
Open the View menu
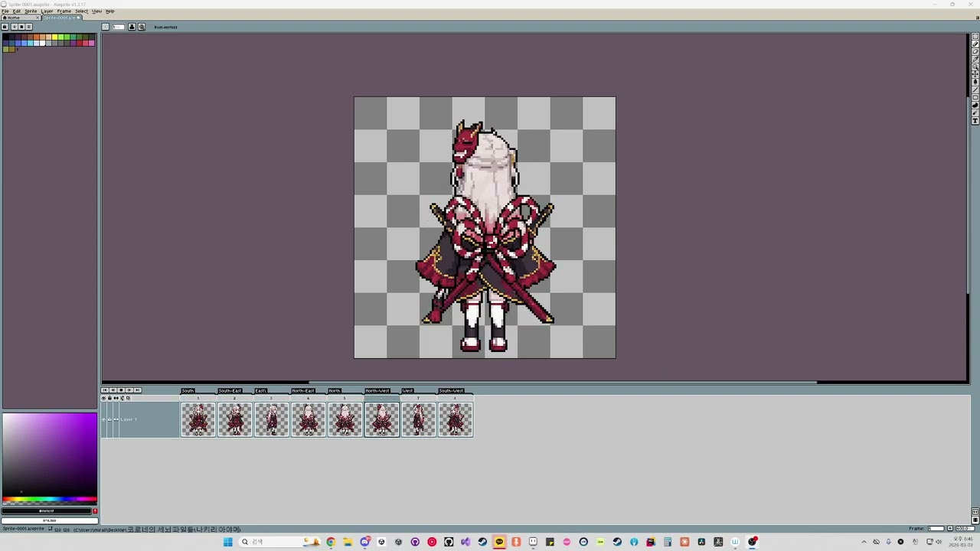click(96, 11)
